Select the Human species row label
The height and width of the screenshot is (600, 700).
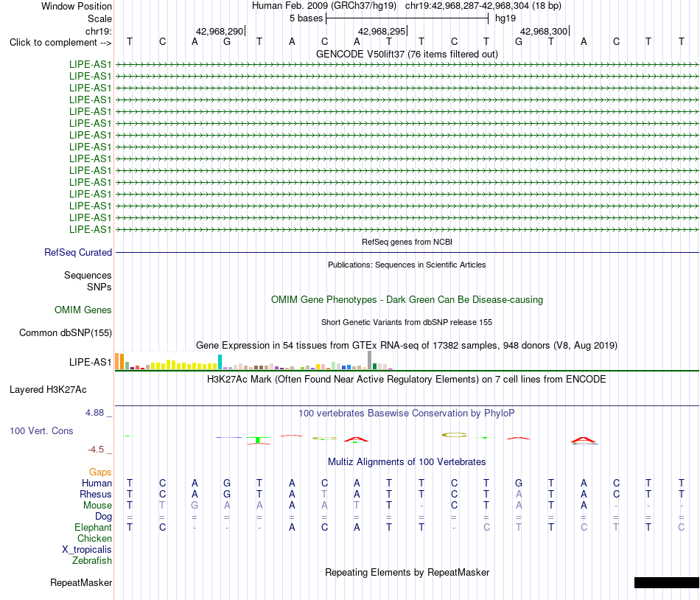(x=97, y=483)
